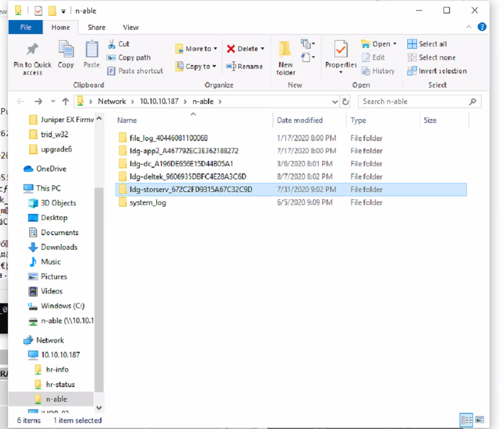Viewport: 504px width, 429px height.
Task: Click the Copy ribbon icon
Action: [66, 49]
